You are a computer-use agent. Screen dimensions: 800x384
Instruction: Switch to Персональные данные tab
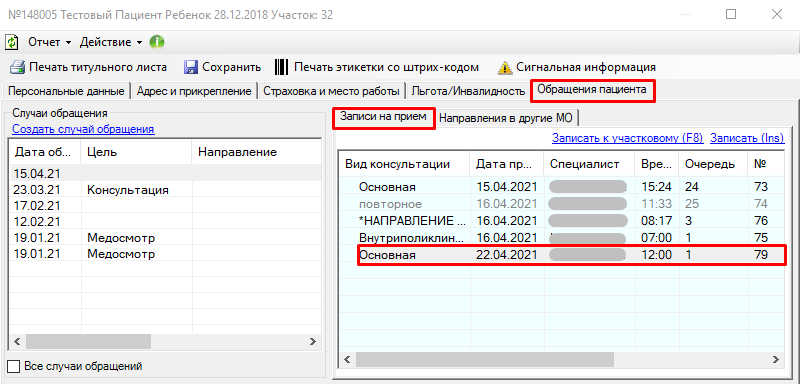[66, 91]
